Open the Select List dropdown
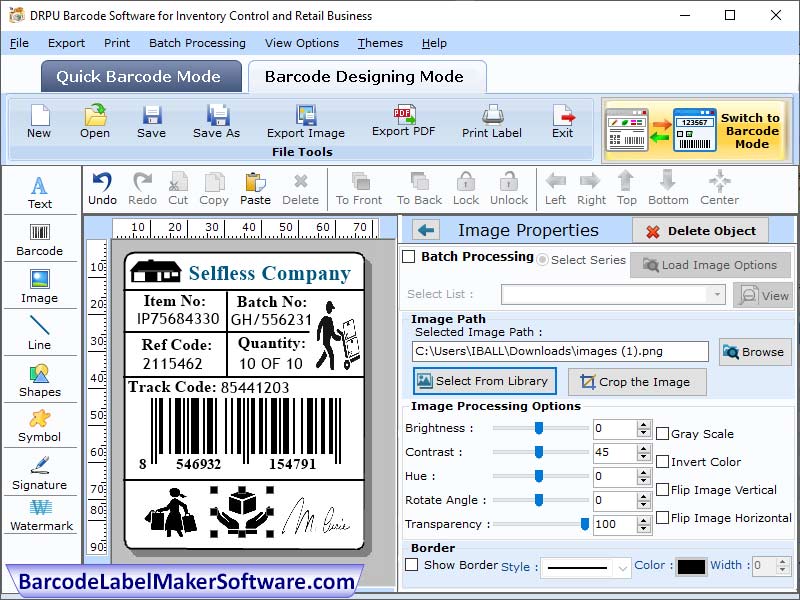This screenshot has width=800, height=600. click(717, 294)
